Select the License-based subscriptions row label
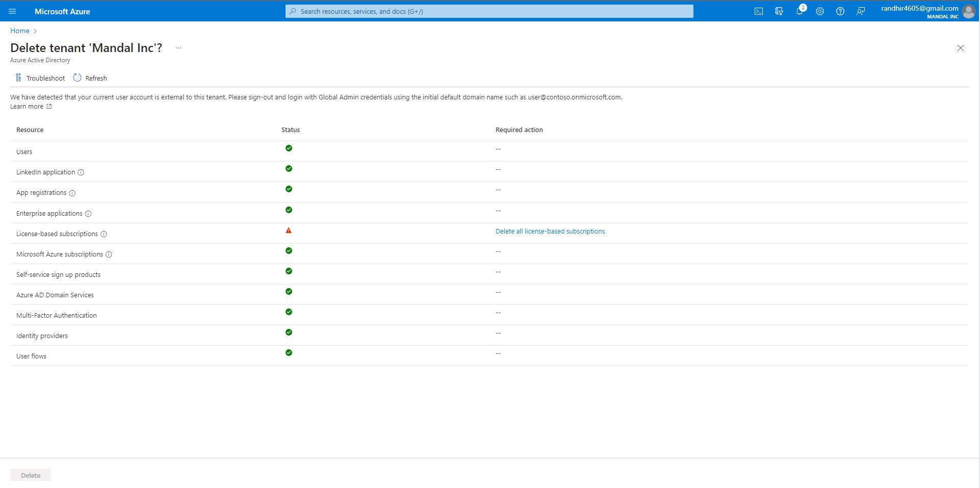Screen dimensions: 980x488 pyautogui.click(x=57, y=234)
